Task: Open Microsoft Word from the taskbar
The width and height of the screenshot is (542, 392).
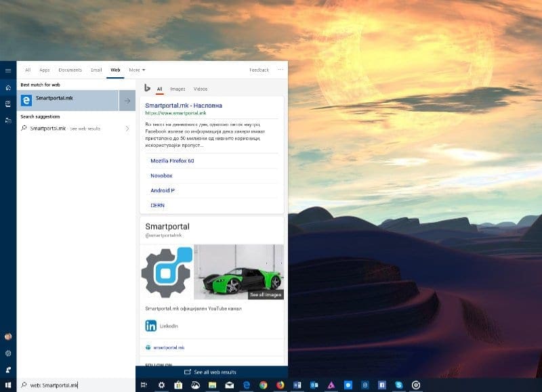Action: click(297, 385)
